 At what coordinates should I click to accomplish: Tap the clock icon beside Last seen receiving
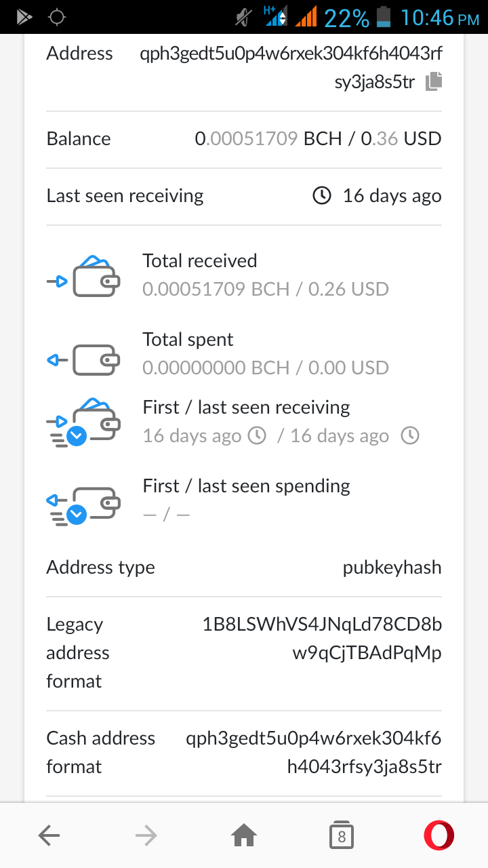click(x=321, y=196)
